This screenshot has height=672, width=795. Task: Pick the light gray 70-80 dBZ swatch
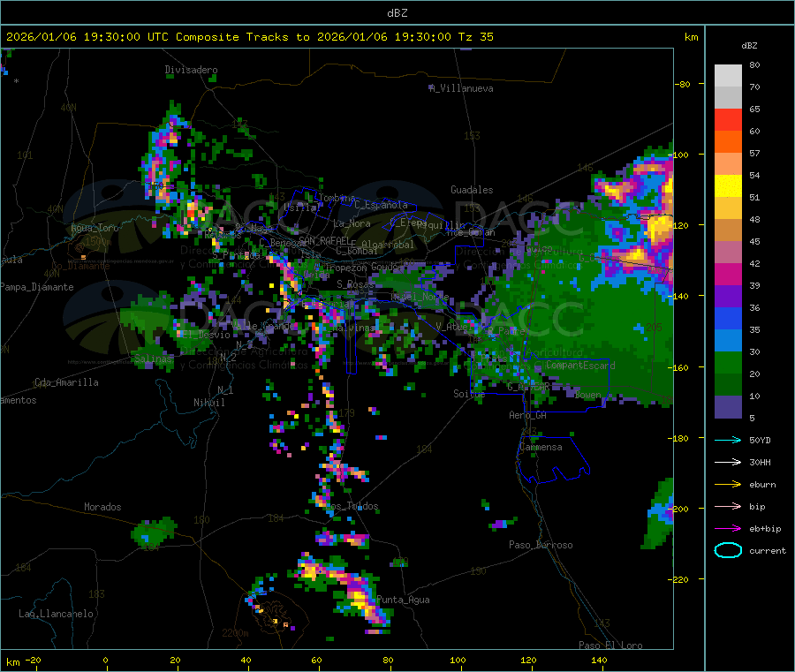click(x=728, y=76)
